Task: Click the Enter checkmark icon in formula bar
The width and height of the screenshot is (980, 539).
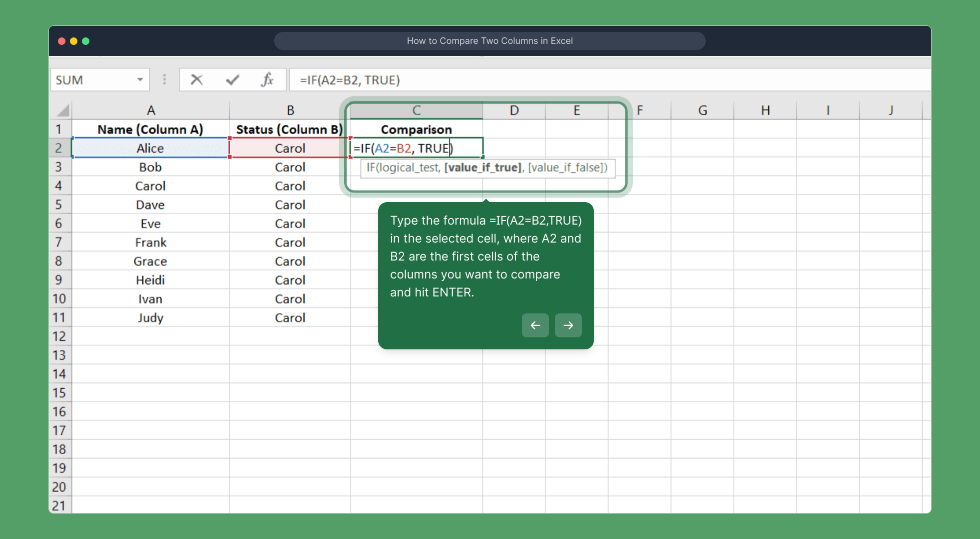Action: [232, 80]
